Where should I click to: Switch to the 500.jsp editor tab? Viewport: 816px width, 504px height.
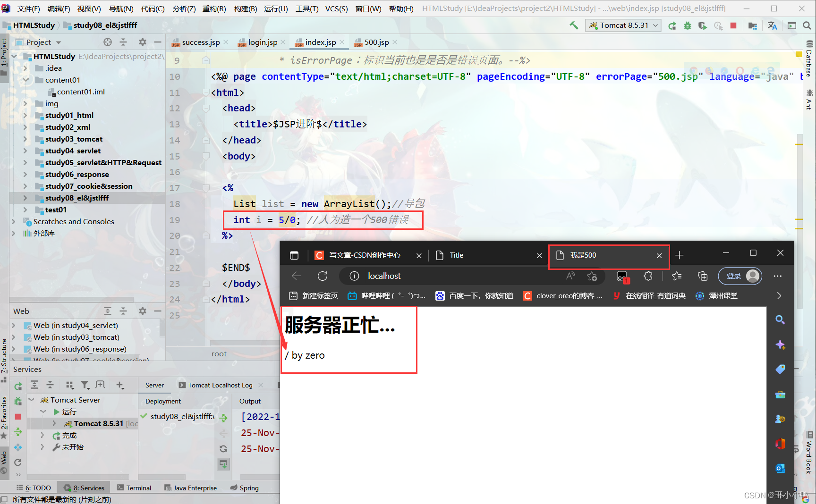376,42
